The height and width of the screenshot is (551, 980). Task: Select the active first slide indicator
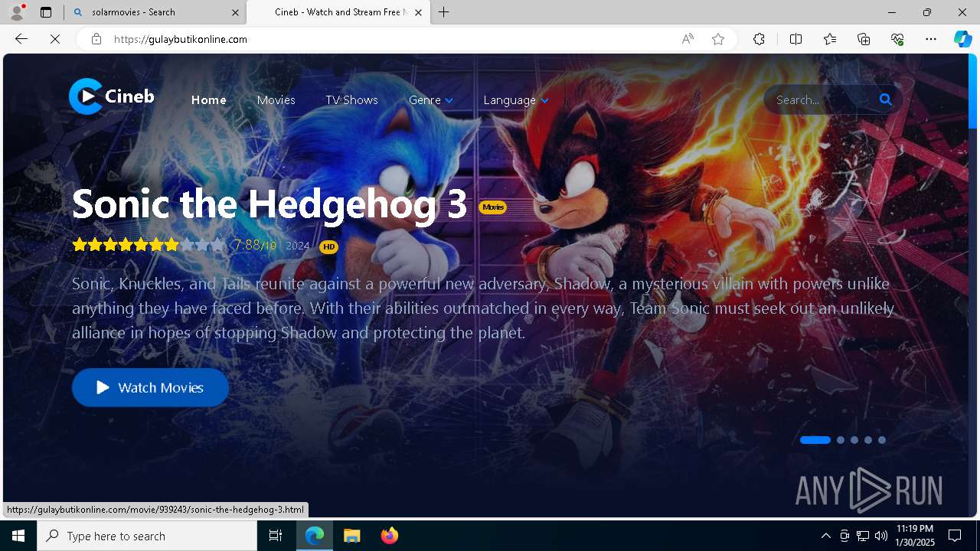click(815, 440)
